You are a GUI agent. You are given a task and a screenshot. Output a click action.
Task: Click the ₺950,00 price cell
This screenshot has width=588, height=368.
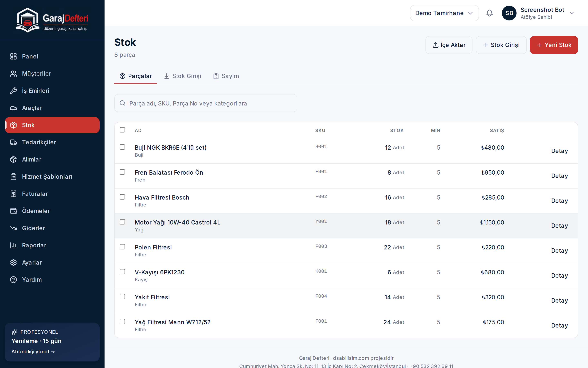pyautogui.click(x=492, y=173)
